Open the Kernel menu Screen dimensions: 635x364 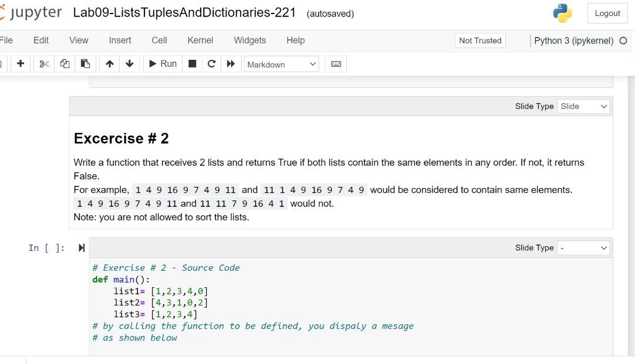(x=200, y=40)
